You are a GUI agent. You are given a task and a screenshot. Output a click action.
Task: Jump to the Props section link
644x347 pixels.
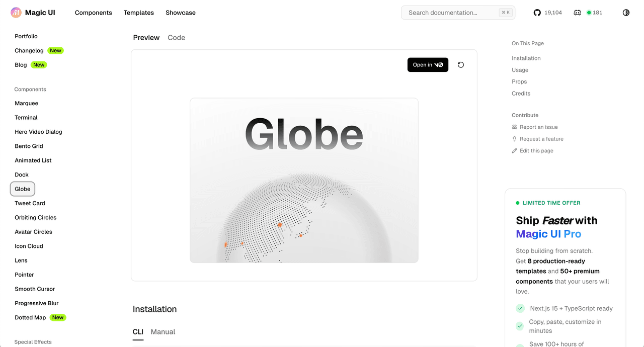coord(519,81)
